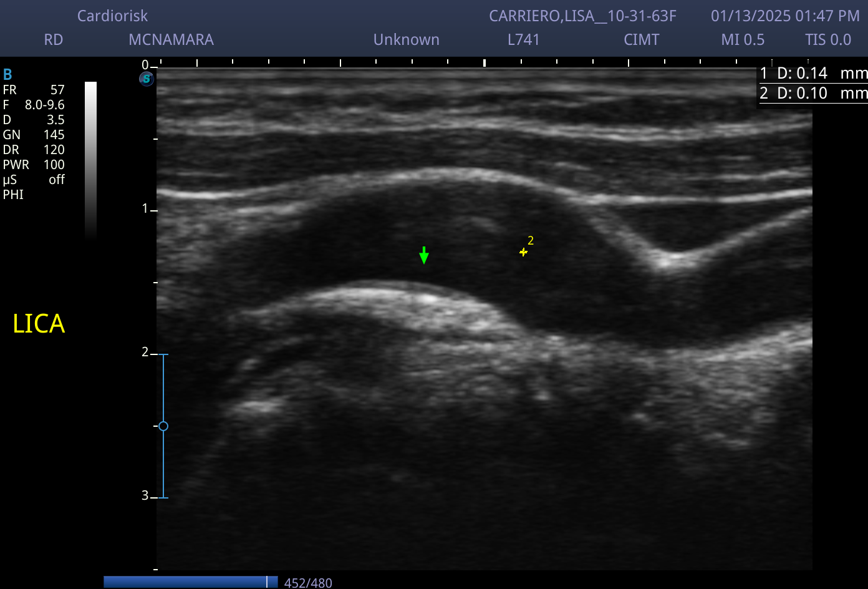
Task: Click the L741 transducer label
Action: pos(524,40)
